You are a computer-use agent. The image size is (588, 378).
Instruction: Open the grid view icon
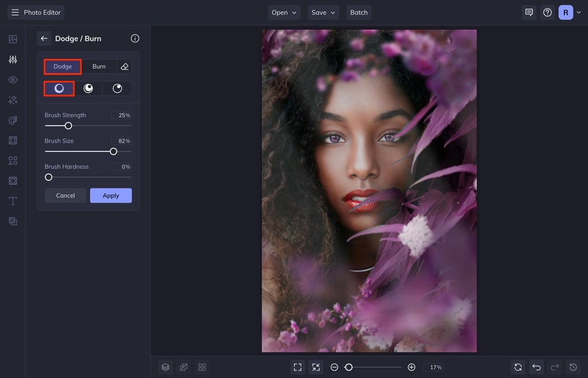coord(202,367)
